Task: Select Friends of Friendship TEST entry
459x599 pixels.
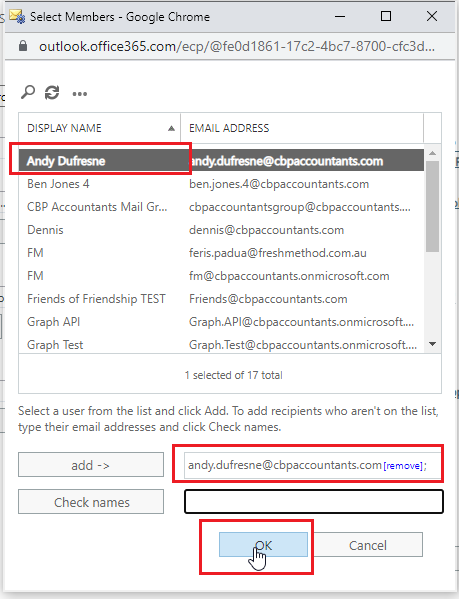Action: click(221, 299)
